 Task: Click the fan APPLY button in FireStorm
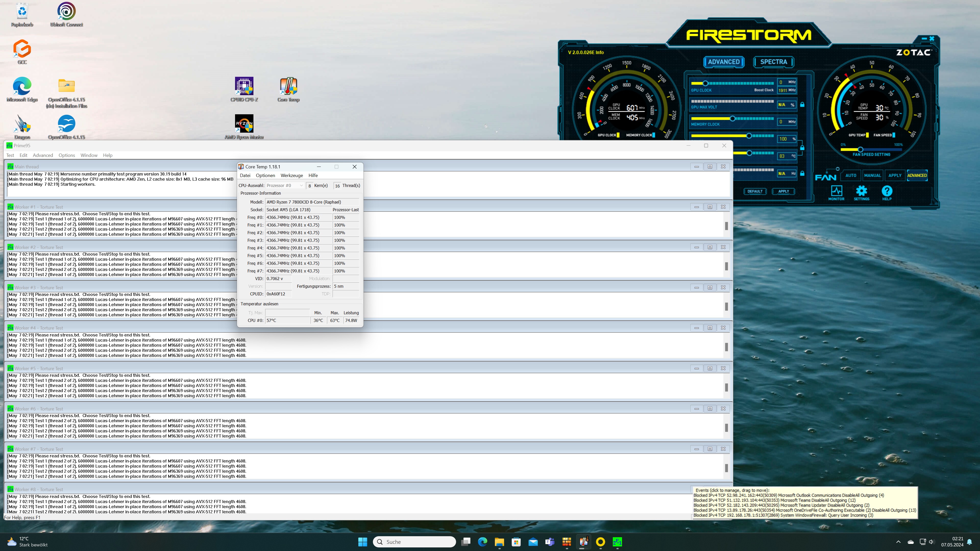[x=895, y=175]
